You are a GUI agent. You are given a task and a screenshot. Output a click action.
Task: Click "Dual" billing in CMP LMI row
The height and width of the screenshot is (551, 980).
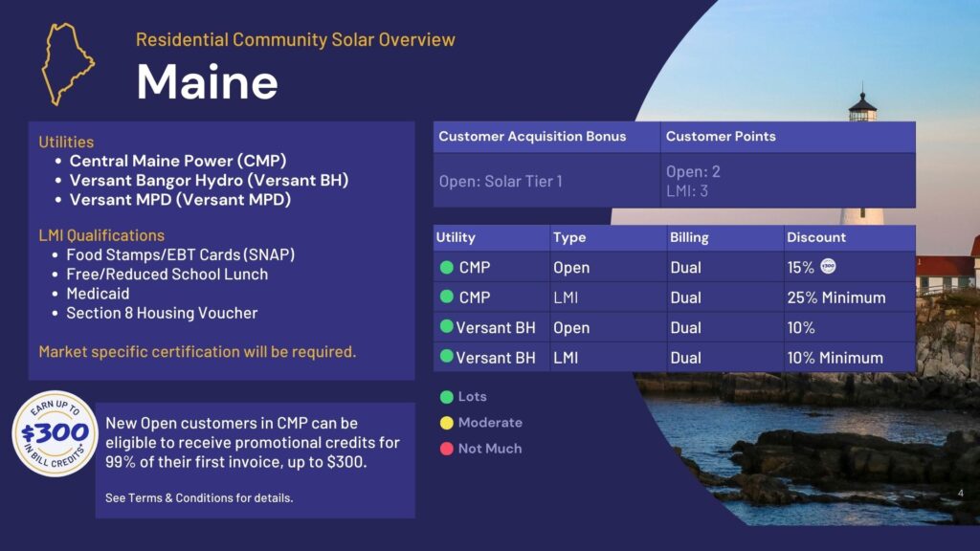click(x=685, y=298)
